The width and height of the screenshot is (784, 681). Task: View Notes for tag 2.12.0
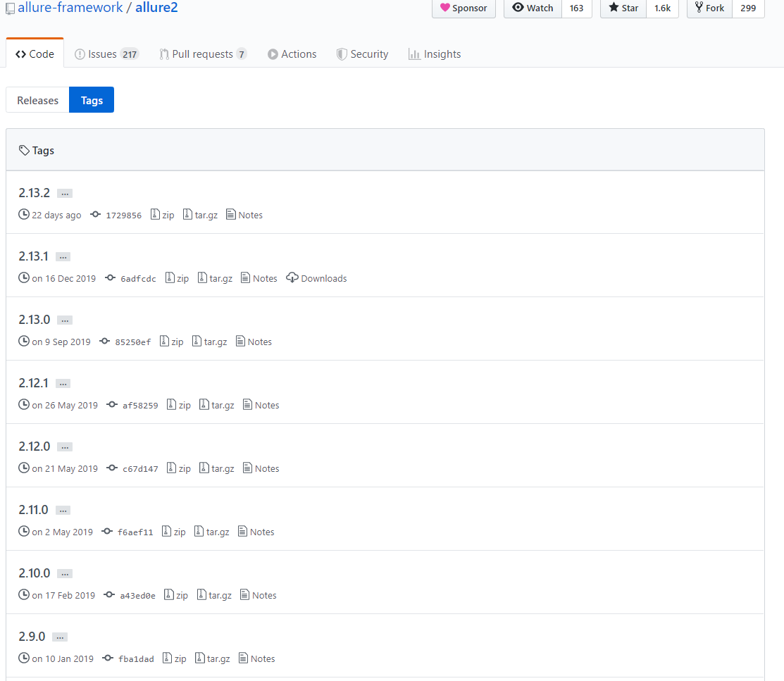click(x=261, y=469)
